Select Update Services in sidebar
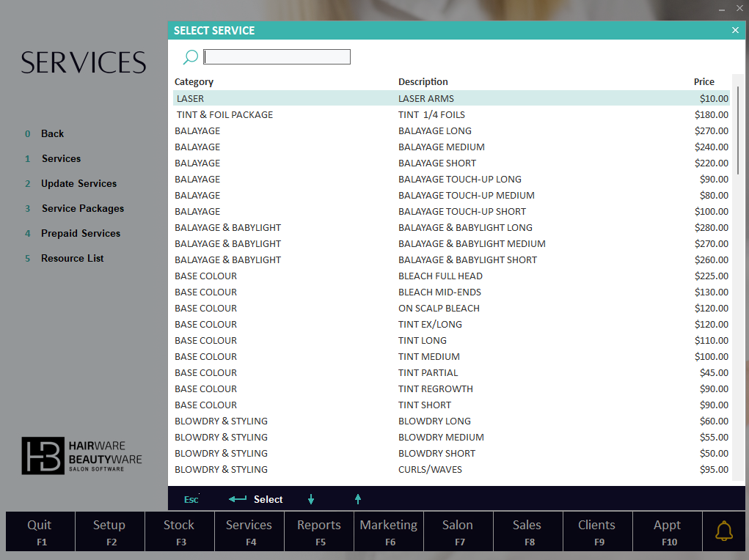The image size is (749, 560). click(x=78, y=183)
